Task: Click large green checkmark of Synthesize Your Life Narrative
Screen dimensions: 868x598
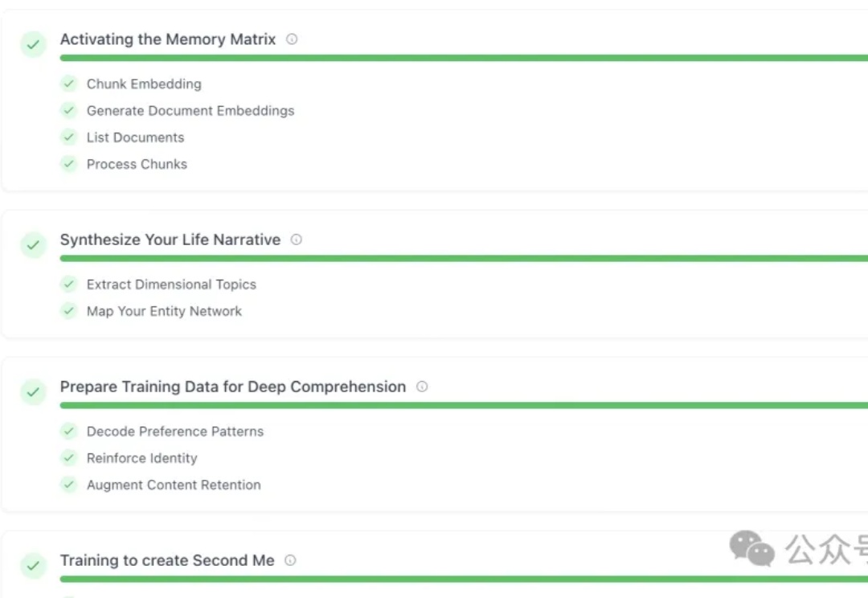Action: click(x=33, y=244)
